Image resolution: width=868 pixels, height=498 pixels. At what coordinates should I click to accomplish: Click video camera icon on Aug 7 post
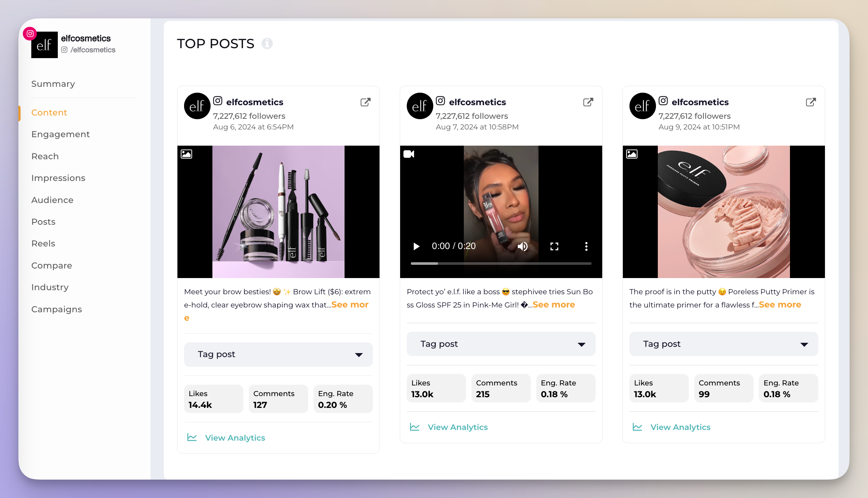409,154
